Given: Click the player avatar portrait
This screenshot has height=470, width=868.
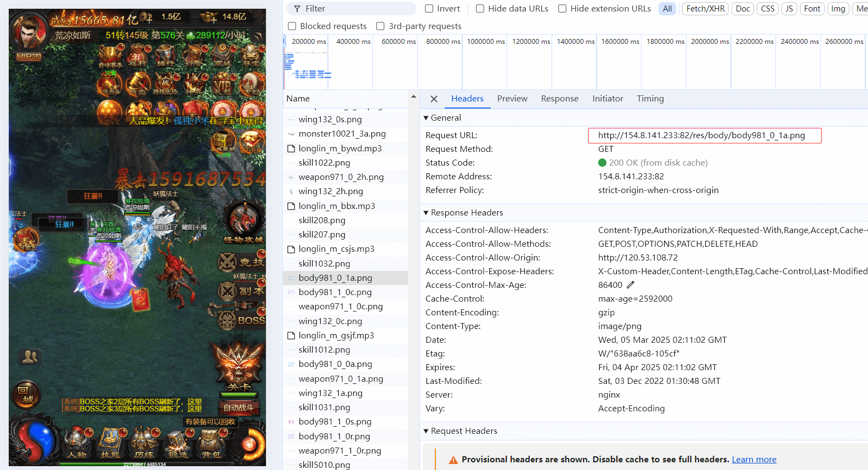Looking at the screenshot, I should coord(28,32).
